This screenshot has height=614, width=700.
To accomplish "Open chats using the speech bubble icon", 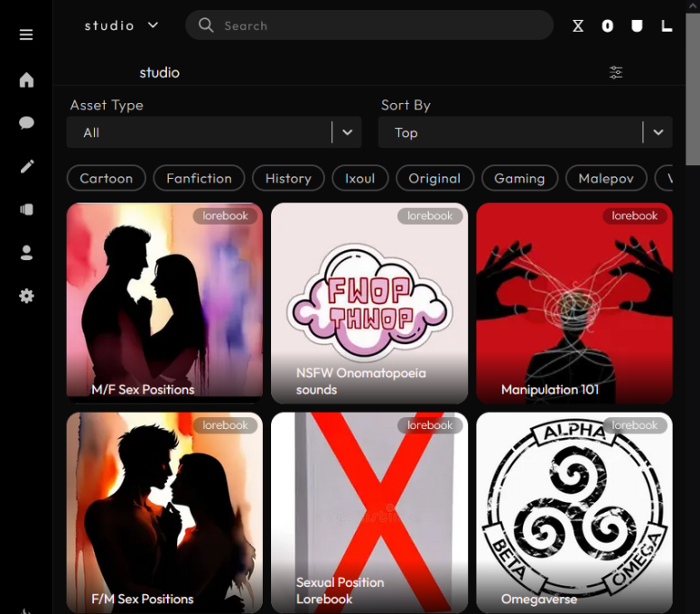I will point(26,124).
